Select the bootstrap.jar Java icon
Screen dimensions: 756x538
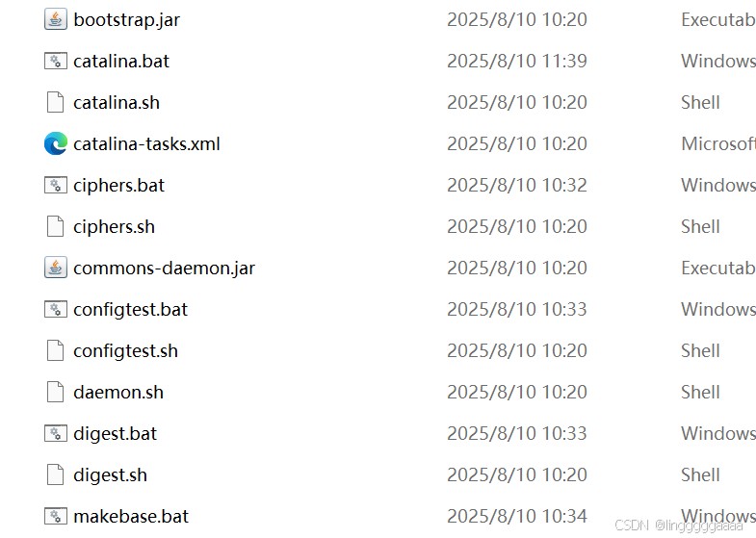coord(56,20)
